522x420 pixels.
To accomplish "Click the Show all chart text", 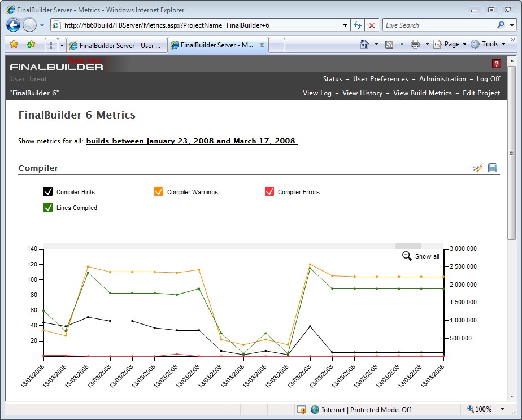I will pyautogui.click(x=427, y=256).
